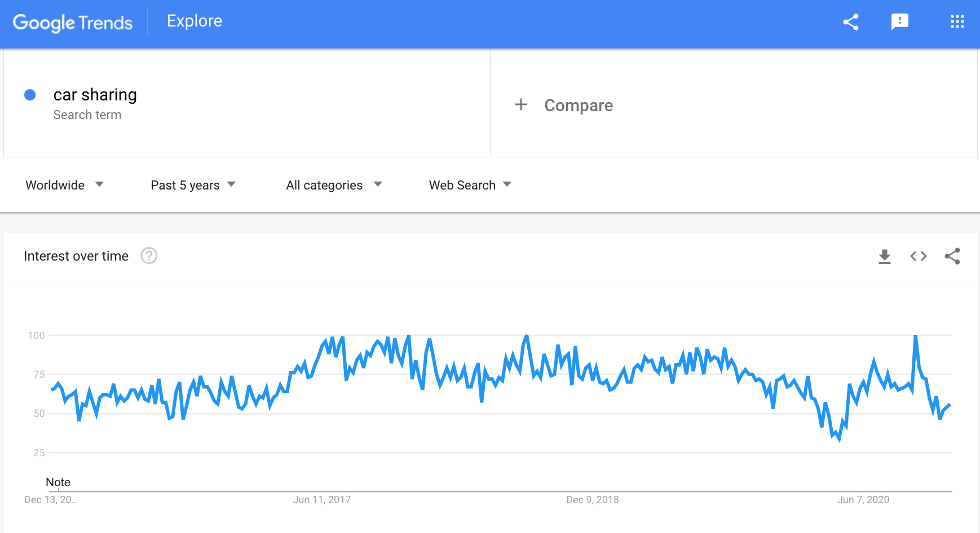Screen dimensions: 980x533
Task: Open the send feedback icon
Action: tap(899, 22)
